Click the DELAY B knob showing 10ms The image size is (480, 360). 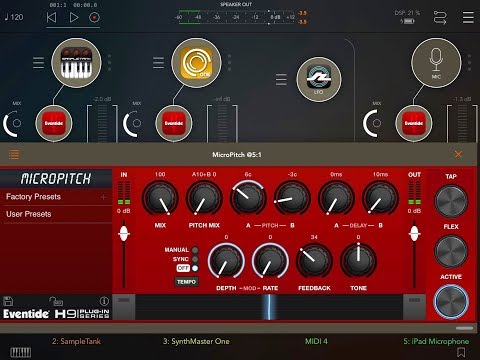(x=380, y=198)
